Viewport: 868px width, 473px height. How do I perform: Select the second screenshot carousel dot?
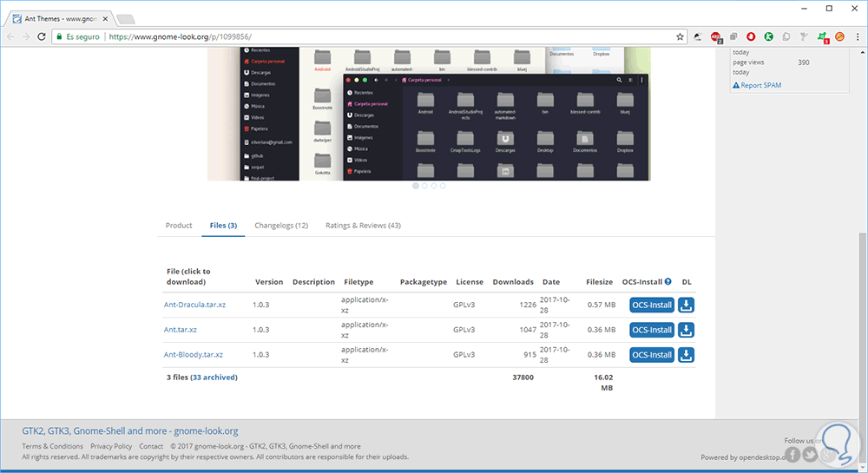[424, 186]
